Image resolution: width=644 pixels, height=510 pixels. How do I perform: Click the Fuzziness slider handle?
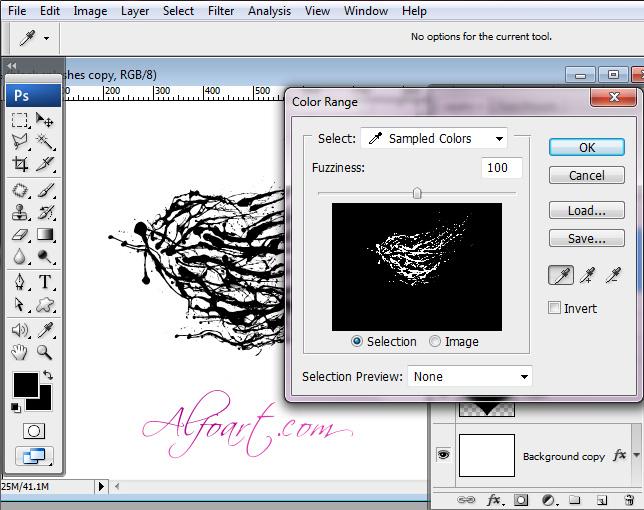[x=417, y=193]
